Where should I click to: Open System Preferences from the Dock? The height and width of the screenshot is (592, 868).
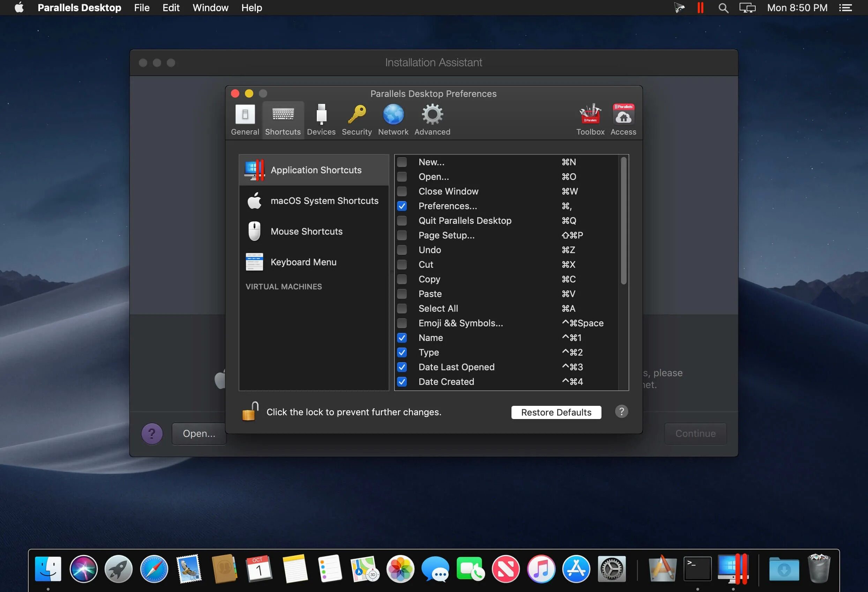coord(612,569)
